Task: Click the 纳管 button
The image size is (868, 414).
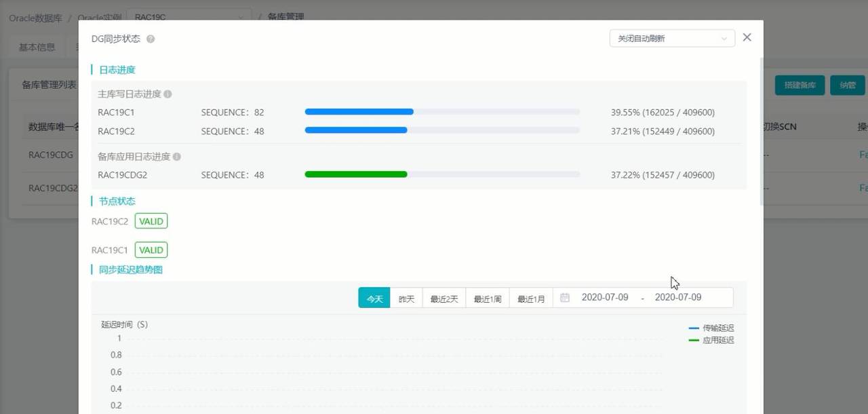Action: coord(846,85)
